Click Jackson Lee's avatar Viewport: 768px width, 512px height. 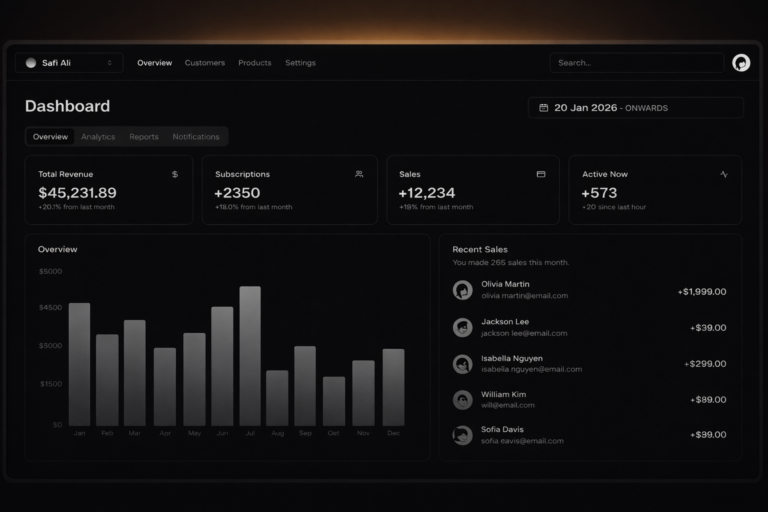pos(462,327)
